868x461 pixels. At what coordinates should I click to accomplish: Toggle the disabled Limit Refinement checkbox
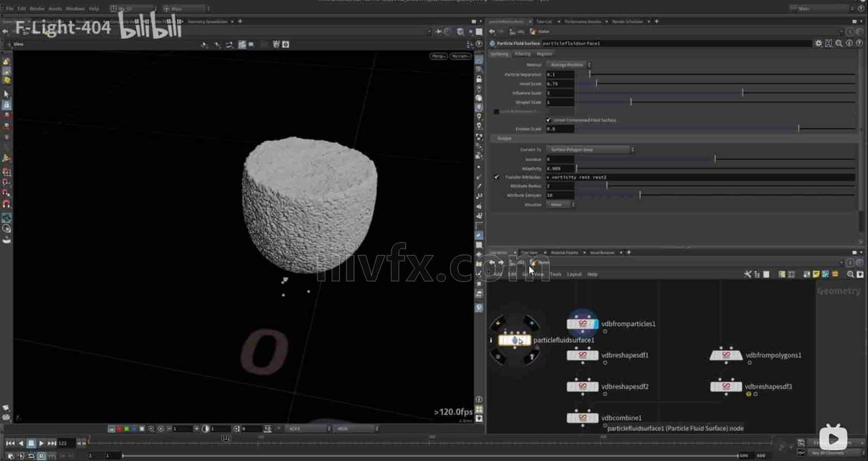pos(496,112)
